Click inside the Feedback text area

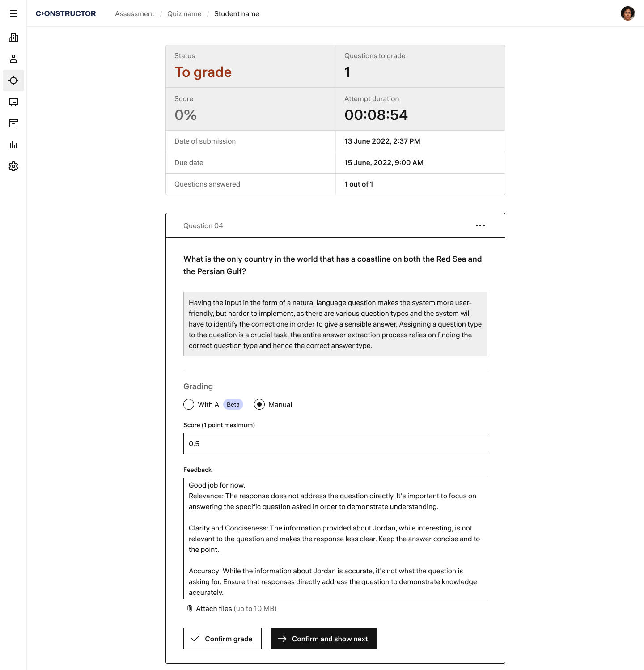tap(335, 539)
